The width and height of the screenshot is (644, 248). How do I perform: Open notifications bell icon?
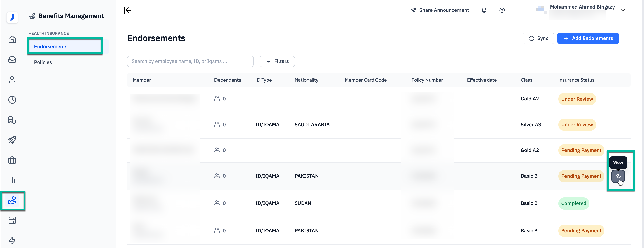pos(484,10)
